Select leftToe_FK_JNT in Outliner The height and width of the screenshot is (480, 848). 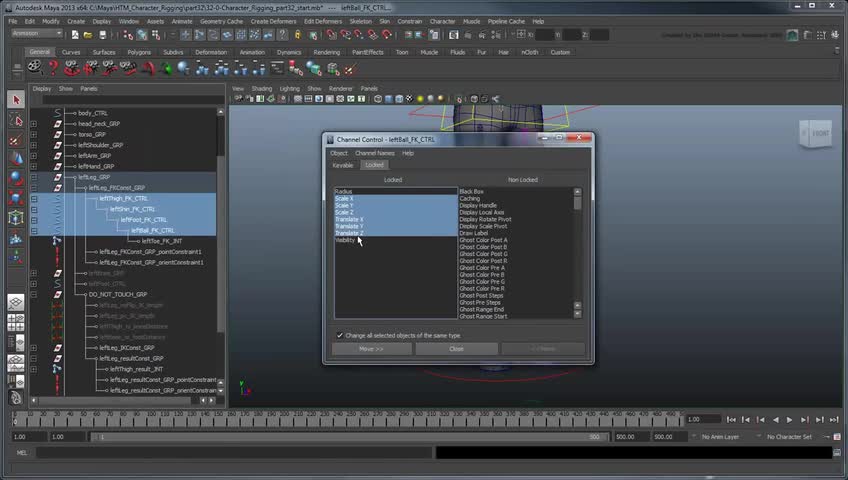[x=162, y=241]
